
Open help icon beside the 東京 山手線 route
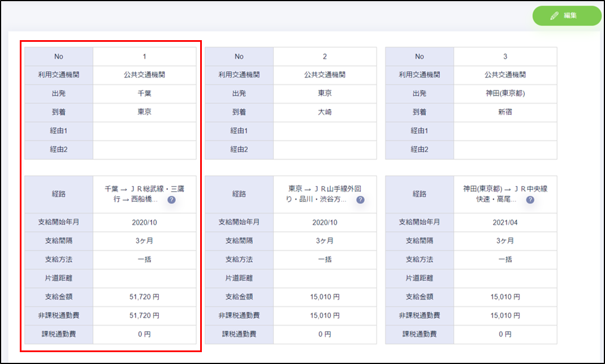point(360,200)
